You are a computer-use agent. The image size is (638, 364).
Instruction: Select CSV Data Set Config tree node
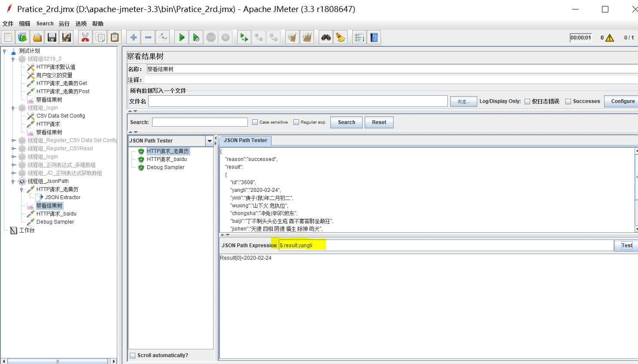(61, 116)
